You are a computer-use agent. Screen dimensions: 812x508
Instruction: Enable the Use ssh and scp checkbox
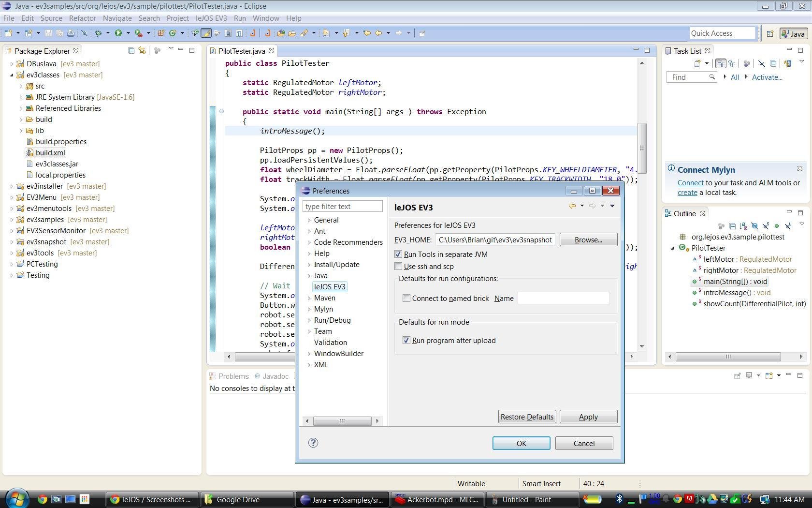pos(398,266)
